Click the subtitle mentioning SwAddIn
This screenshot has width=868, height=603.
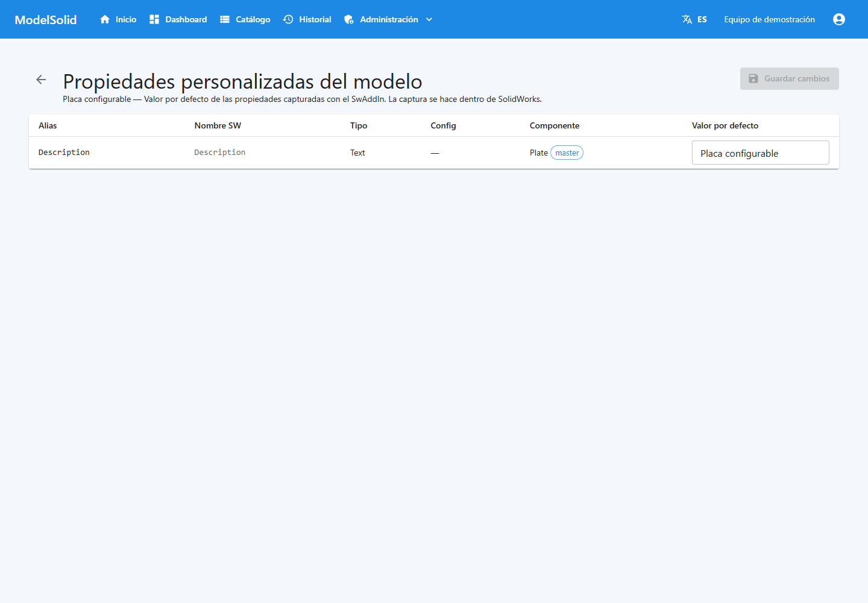(302, 99)
